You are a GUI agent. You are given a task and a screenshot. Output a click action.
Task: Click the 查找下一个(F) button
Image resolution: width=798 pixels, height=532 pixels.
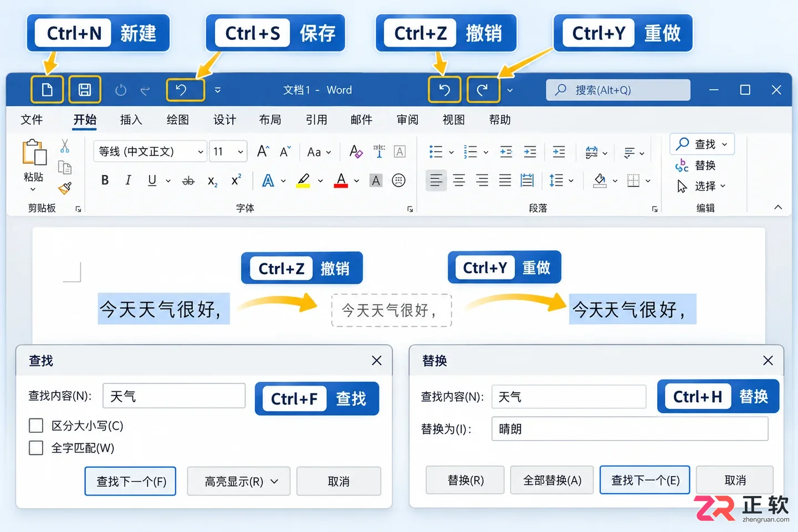[130, 481]
